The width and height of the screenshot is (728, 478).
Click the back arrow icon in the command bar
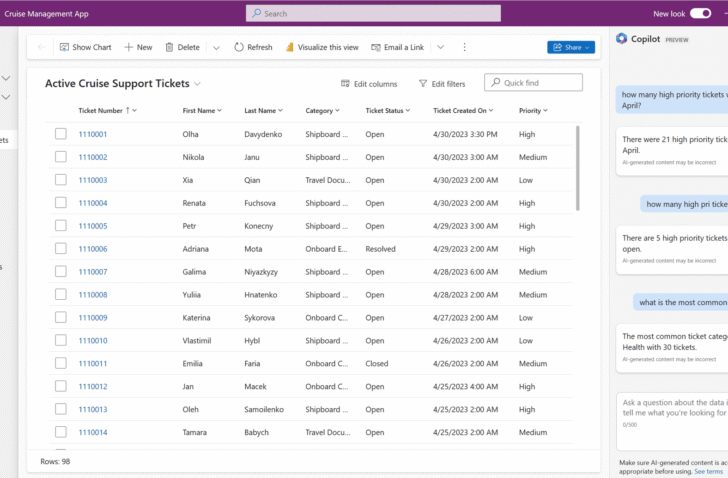coord(41,47)
